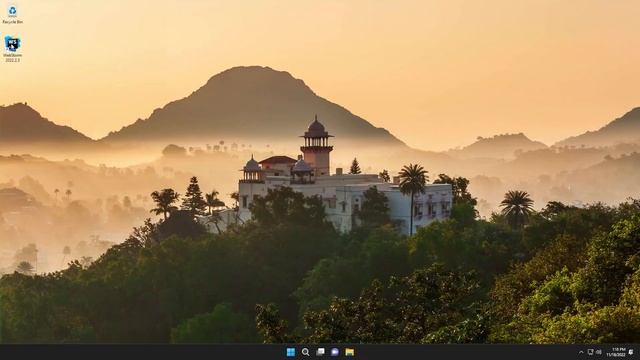The width and height of the screenshot is (640, 360).
Task: Open Task View on the taskbar
Action: tap(320, 352)
